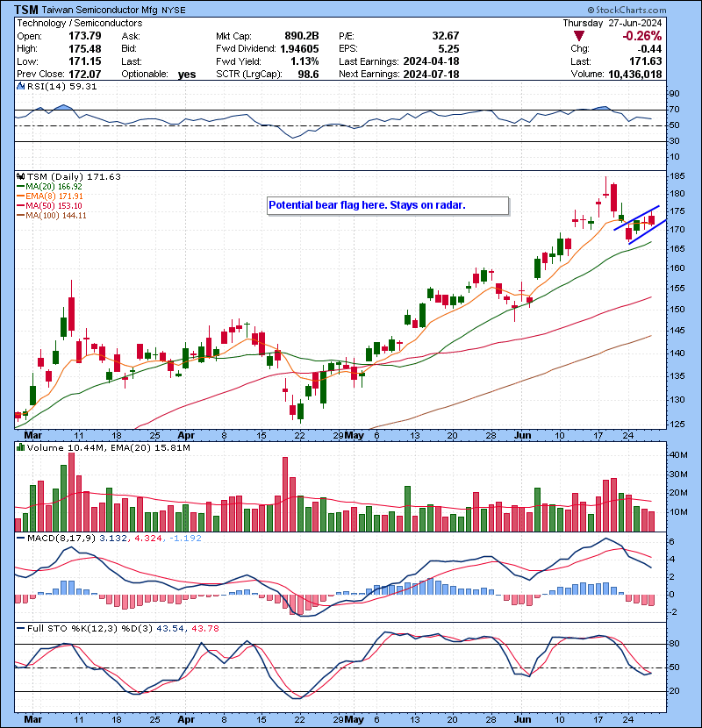Click the RSI line icon beside RSI(14)
Viewport: 702px width, 728px height.
tap(20, 86)
